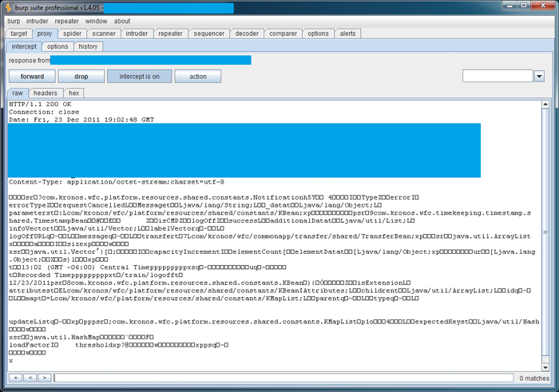Focus the search text field at bottom

point(283,378)
